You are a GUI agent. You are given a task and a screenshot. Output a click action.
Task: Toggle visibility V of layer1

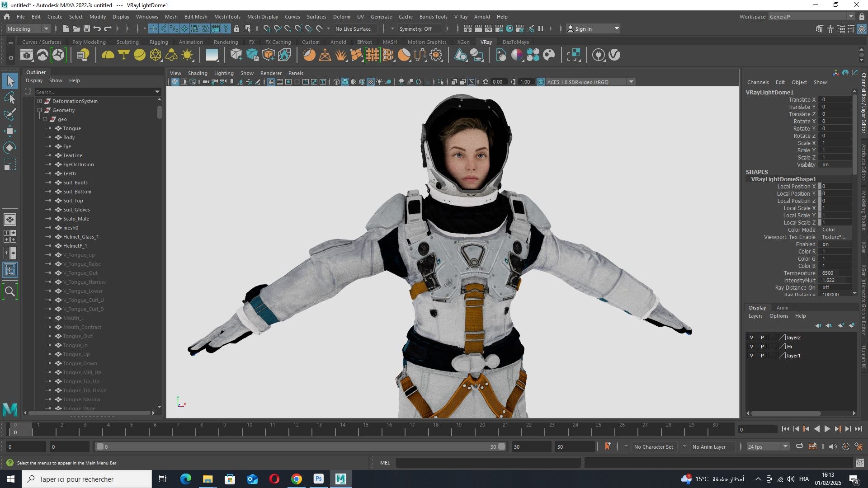752,356
